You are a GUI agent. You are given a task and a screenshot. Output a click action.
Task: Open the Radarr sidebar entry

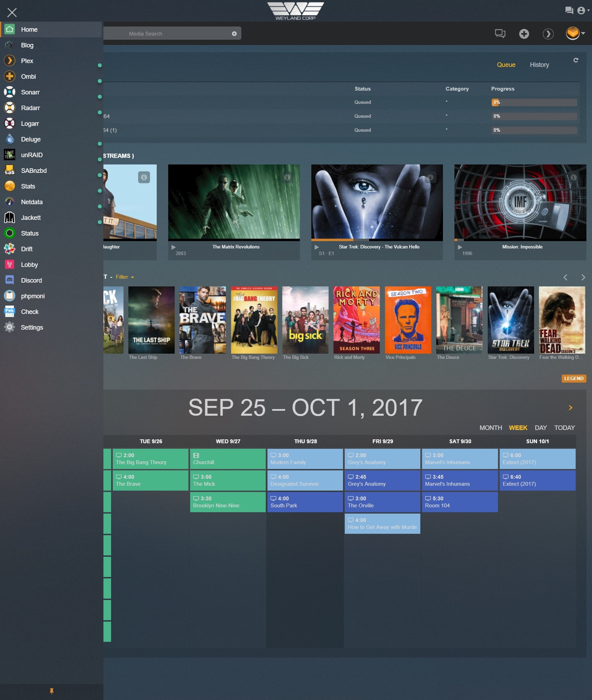[x=51, y=108]
